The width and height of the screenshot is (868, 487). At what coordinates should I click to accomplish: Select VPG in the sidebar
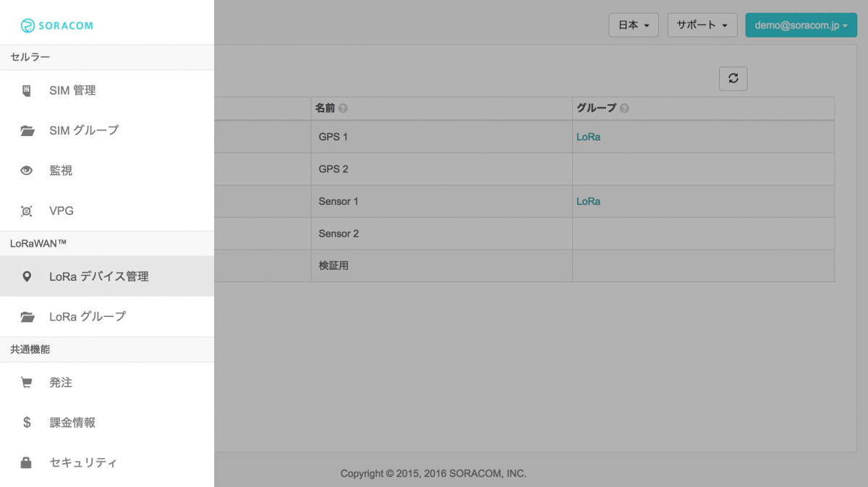pyautogui.click(x=107, y=211)
